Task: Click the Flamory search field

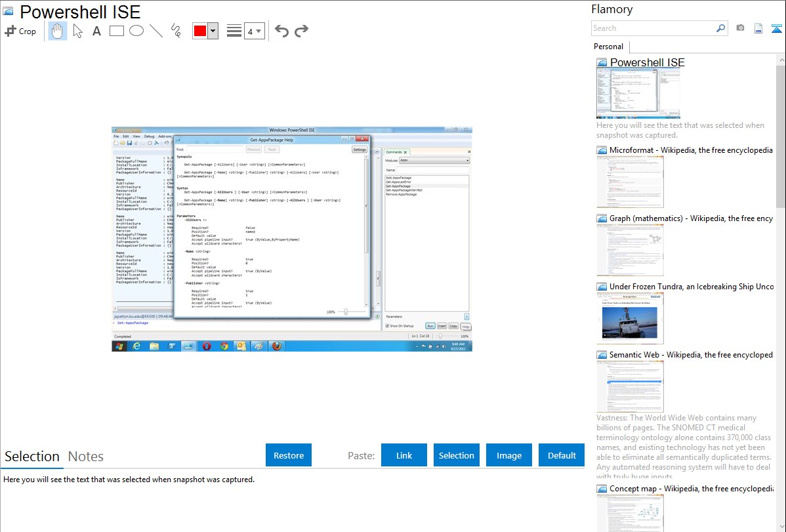Action: pyautogui.click(x=653, y=29)
